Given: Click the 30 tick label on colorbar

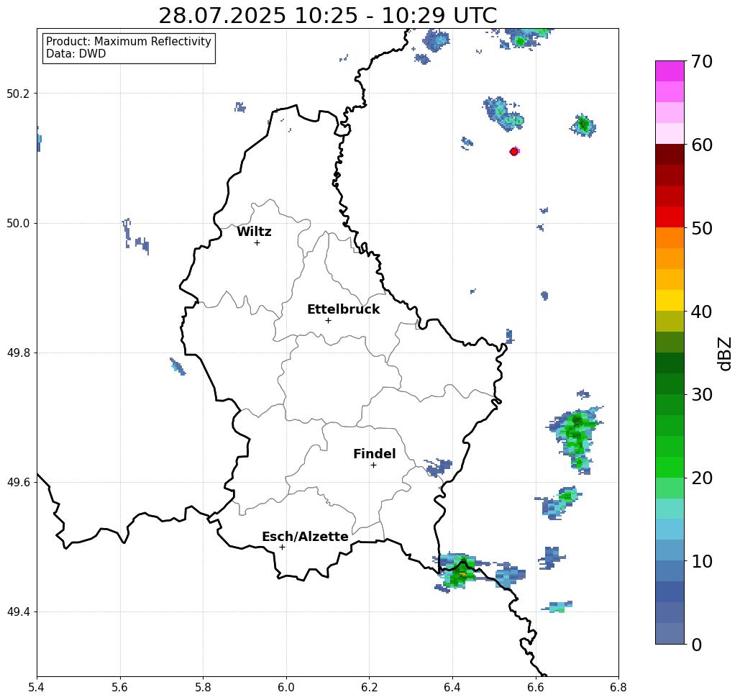Looking at the screenshot, I should pos(701,395).
